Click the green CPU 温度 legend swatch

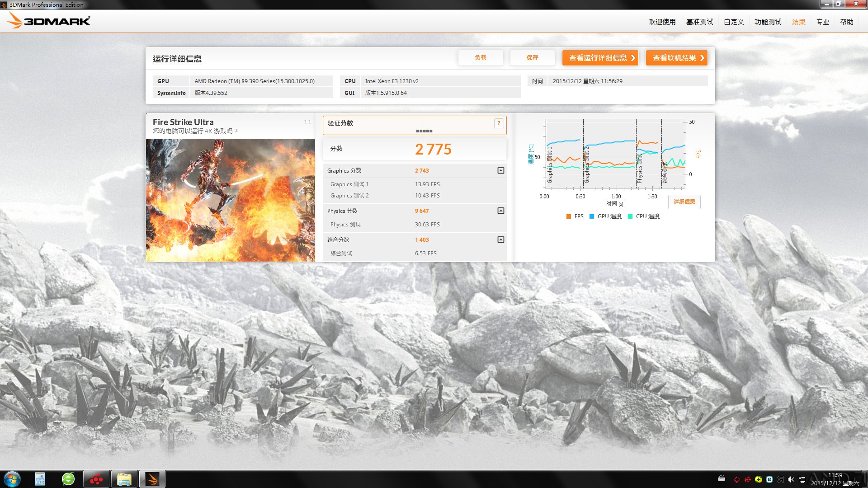click(630, 216)
